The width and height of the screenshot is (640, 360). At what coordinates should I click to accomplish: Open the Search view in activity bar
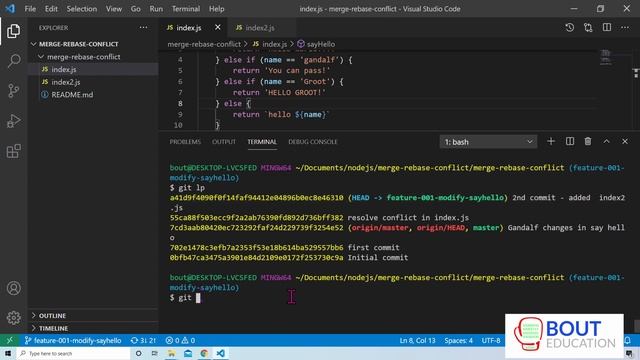click(x=13, y=61)
